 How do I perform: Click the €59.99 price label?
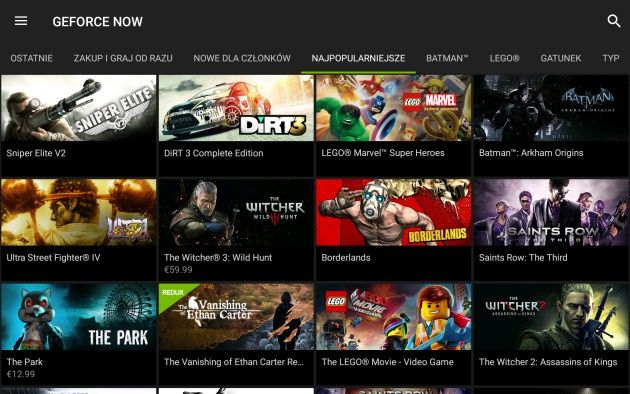[x=178, y=270]
